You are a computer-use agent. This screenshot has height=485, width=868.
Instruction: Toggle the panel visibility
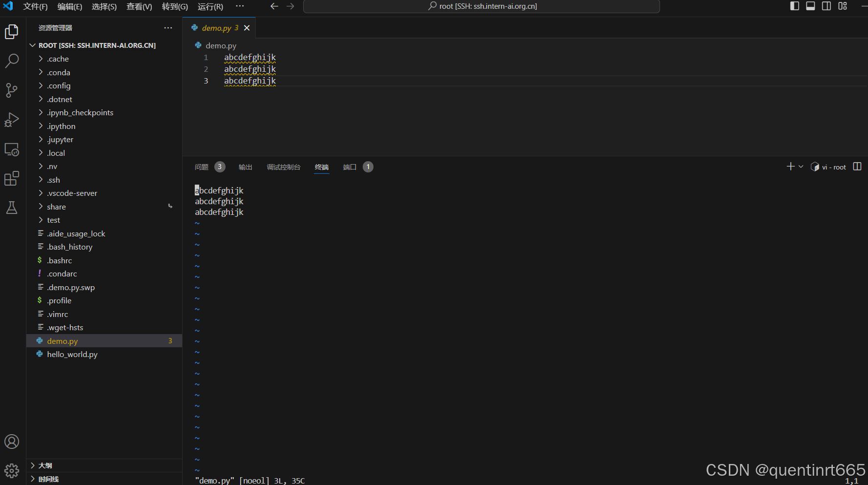[810, 6]
